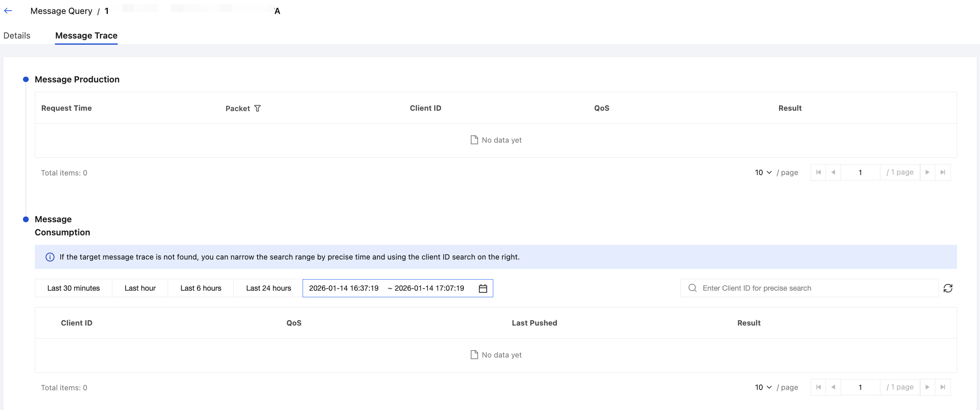Expand Message Consumption items-per-page dropdown

point(763,387)
